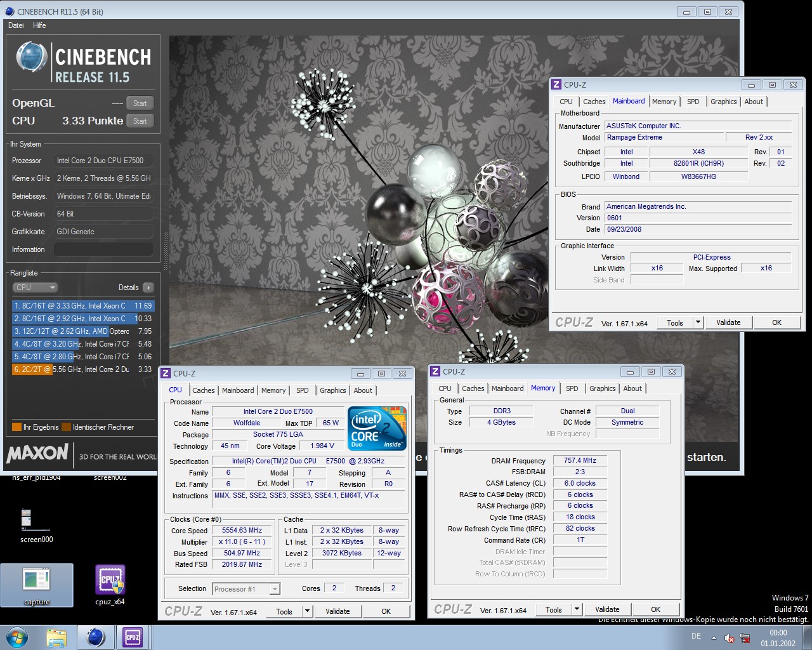Click the Information input field in Cinebench
This screenshot has height=650, width=812.
103,249
